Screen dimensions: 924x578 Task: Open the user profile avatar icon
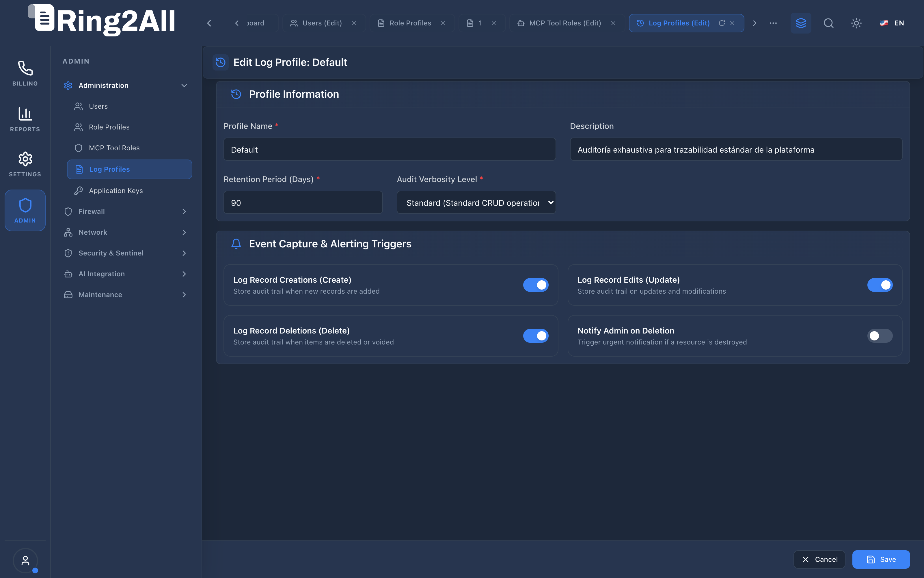click(25, 561)
